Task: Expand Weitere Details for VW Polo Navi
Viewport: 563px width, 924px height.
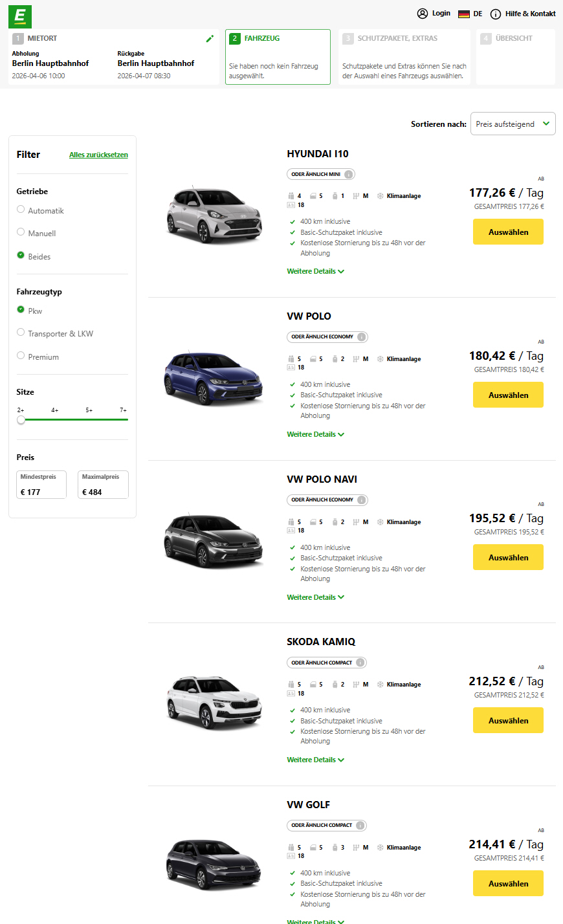Action: [x=315, y=597]
